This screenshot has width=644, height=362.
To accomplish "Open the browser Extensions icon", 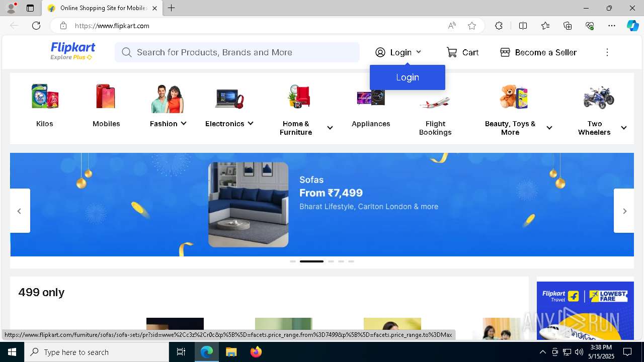I will point(499,26).
